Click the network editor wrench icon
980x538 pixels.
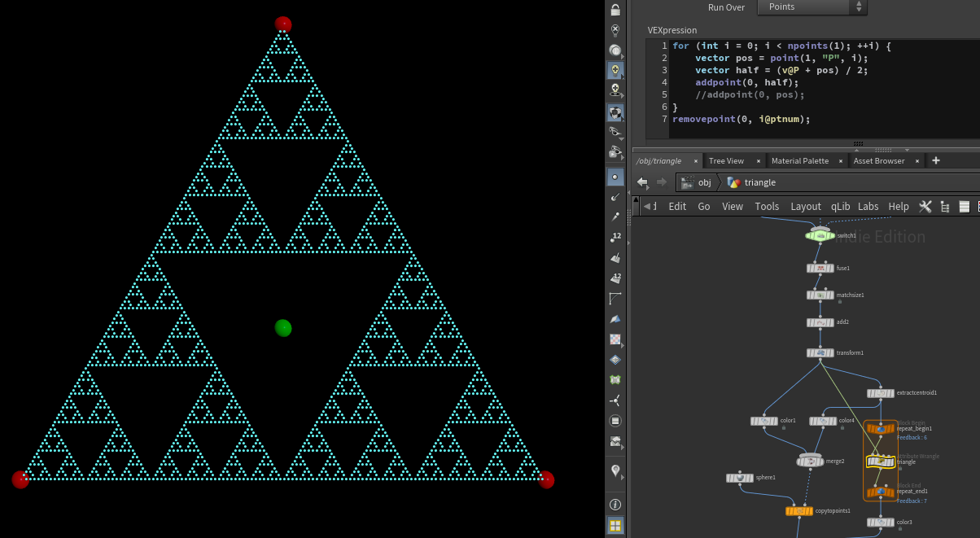point(925,207)
